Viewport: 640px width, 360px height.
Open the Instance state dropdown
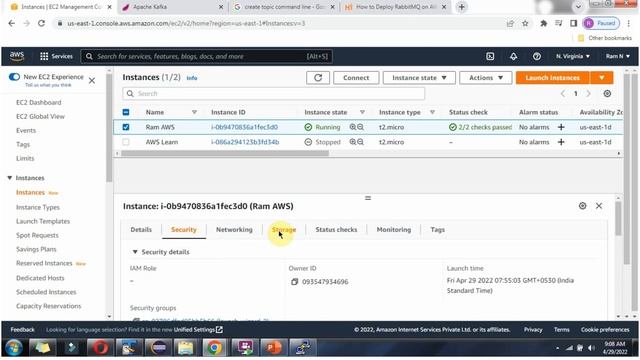419,78
